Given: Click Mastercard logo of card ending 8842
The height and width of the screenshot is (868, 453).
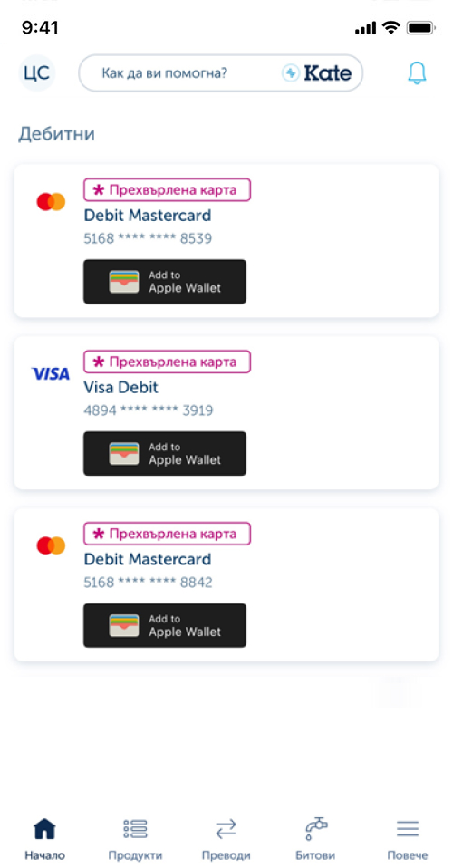Looking at the screenshot, I should point(51,545).
